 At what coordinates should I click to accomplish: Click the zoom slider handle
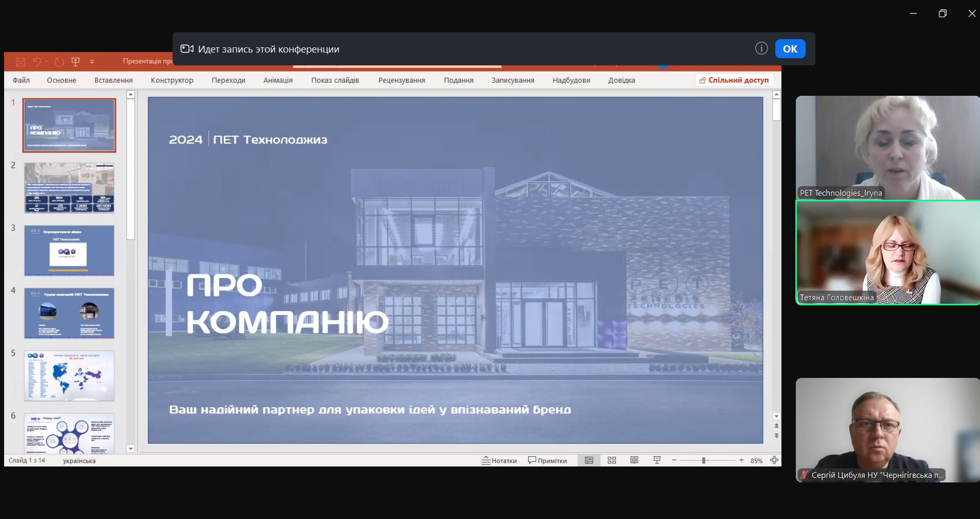coord(703,460)
